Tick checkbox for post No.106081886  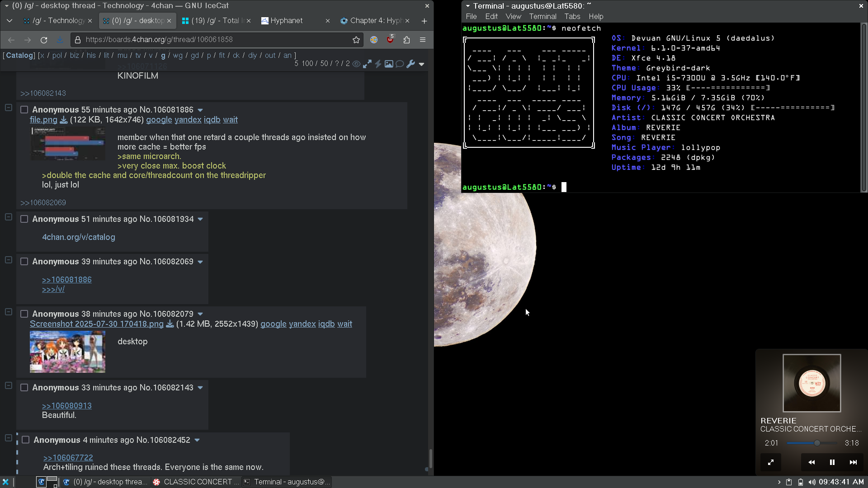tap(24, 110)
